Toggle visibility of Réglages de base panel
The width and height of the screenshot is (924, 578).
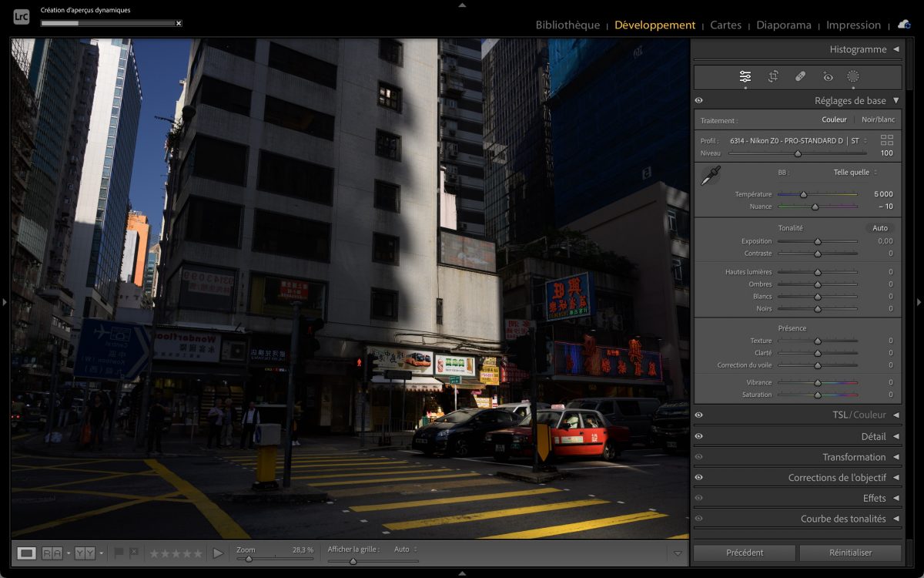pyautogui.click(x=699, y=101)
